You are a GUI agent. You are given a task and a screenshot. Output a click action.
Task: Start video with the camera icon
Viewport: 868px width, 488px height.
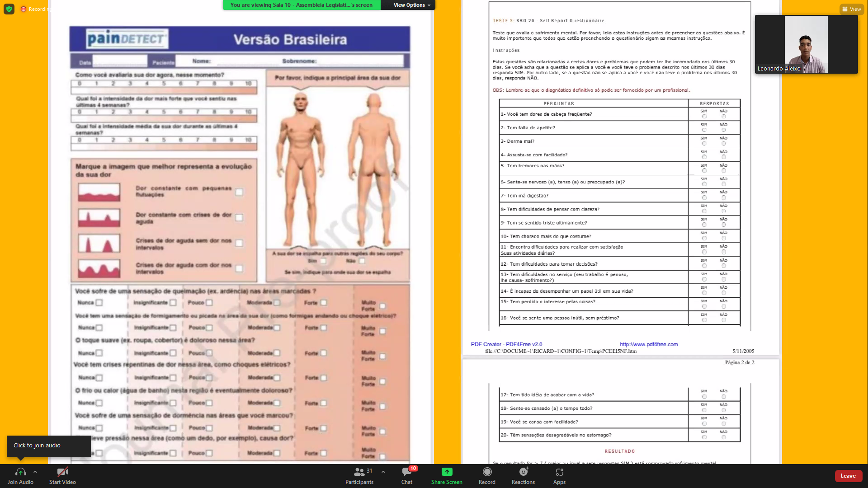62,472
